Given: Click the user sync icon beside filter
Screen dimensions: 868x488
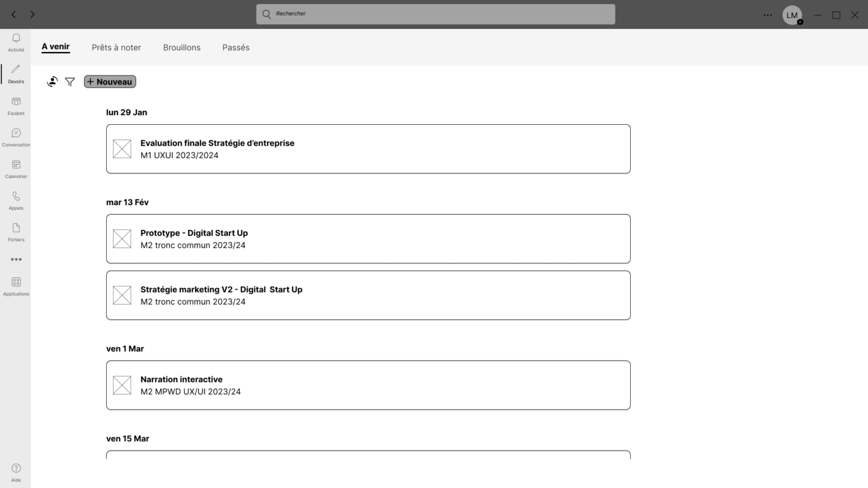Looking at the screenshot, I should coord(53,82).
